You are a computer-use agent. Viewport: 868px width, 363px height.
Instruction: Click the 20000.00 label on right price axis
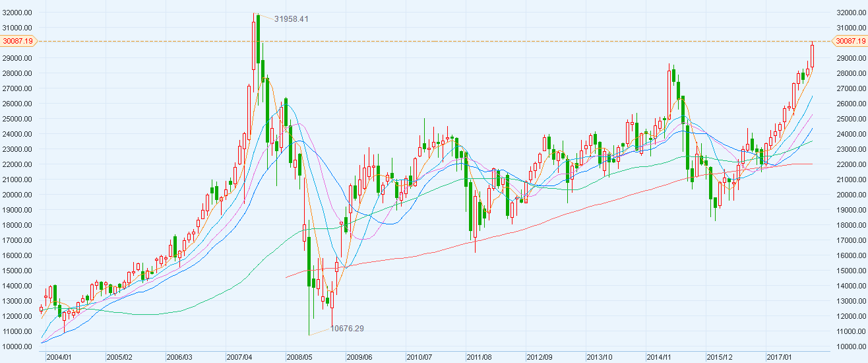(850, 195)
